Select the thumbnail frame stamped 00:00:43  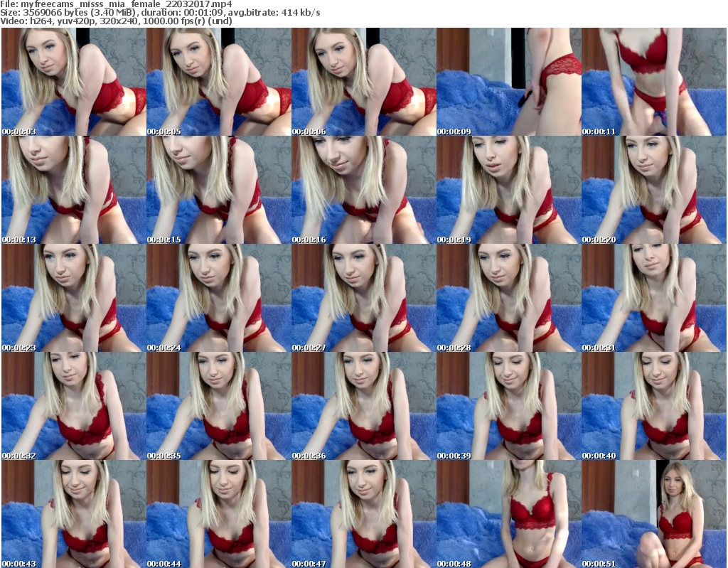73,514
